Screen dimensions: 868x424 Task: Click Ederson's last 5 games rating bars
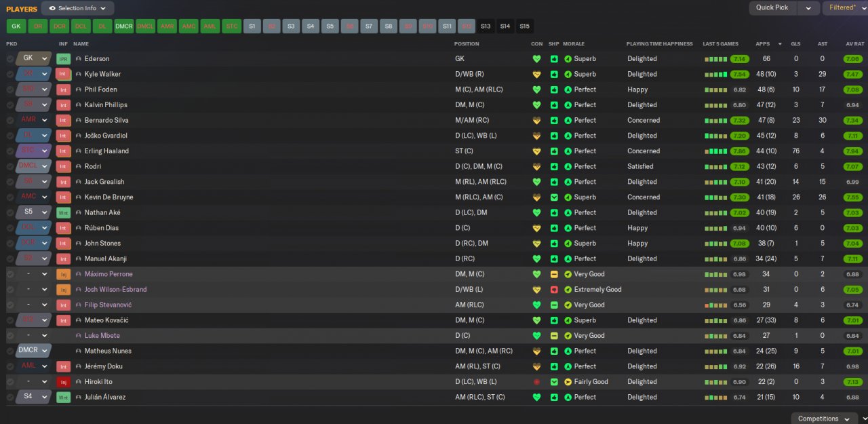tap(715, 59)
